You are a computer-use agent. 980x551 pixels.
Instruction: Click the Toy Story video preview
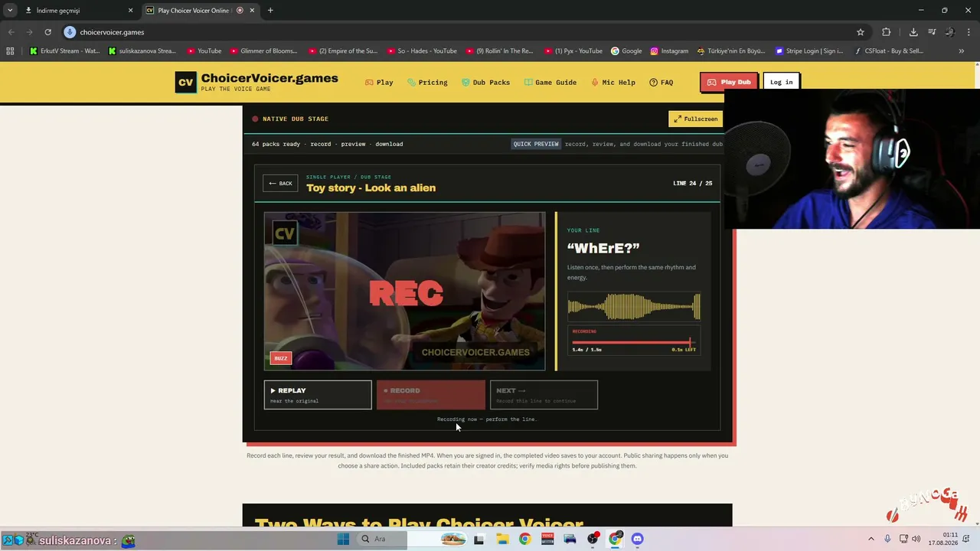[x=405, y=292]
